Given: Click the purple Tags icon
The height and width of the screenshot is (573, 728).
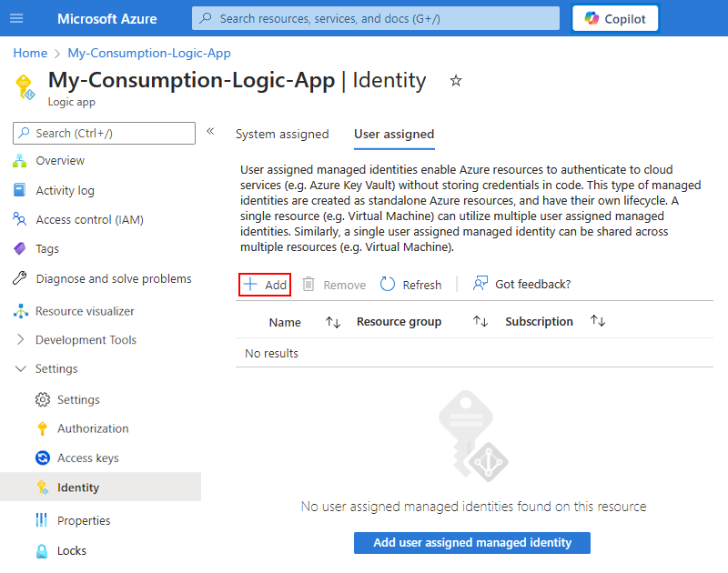Looking at the screenshot, I should point(19,248).
